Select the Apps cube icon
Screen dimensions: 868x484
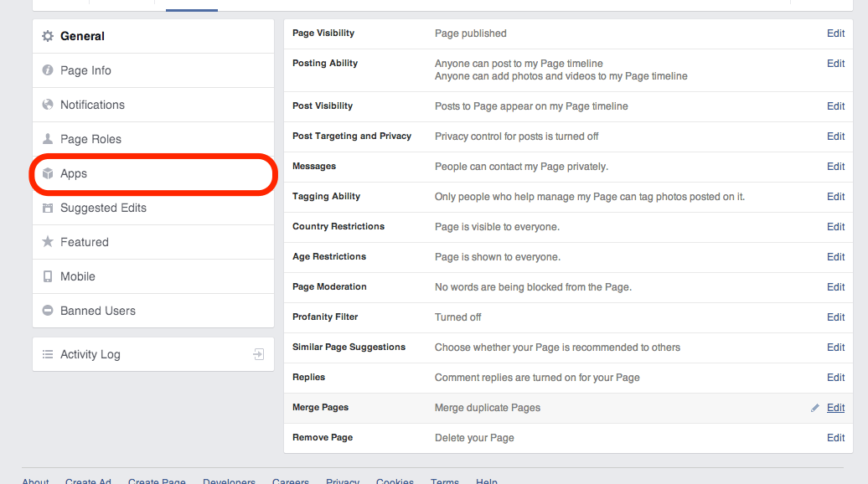point(47,173)
